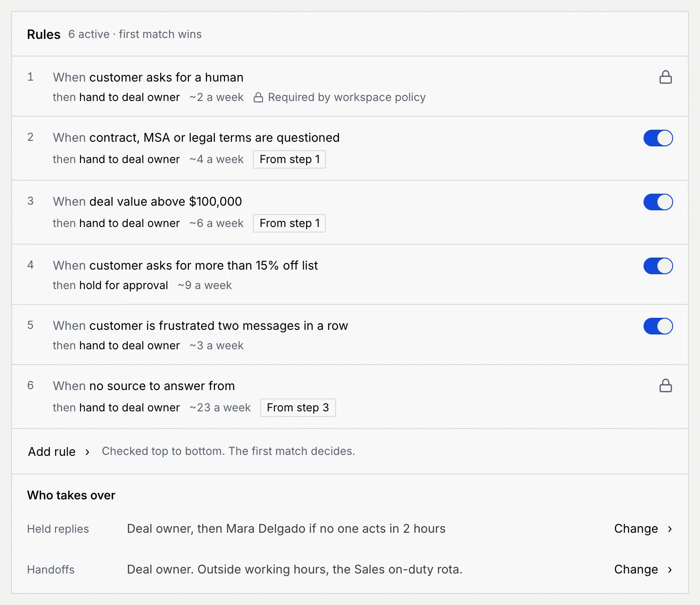Image resolution: width=700 pixels, height=605 pixels.
Task: Click the chevron arrow in the Held replies row
Action: 669,529
